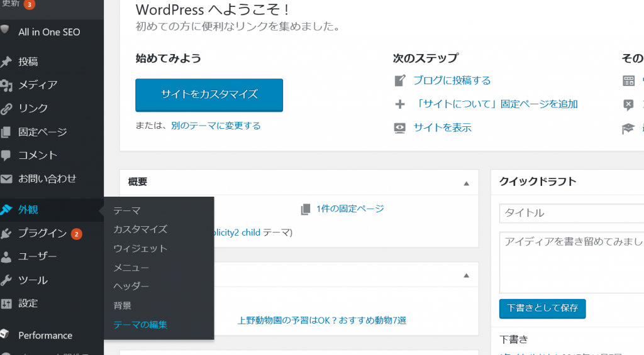Click the chain link icon beside リンク
This screenshot has height=355, width=644.
[x=6, y=108]
